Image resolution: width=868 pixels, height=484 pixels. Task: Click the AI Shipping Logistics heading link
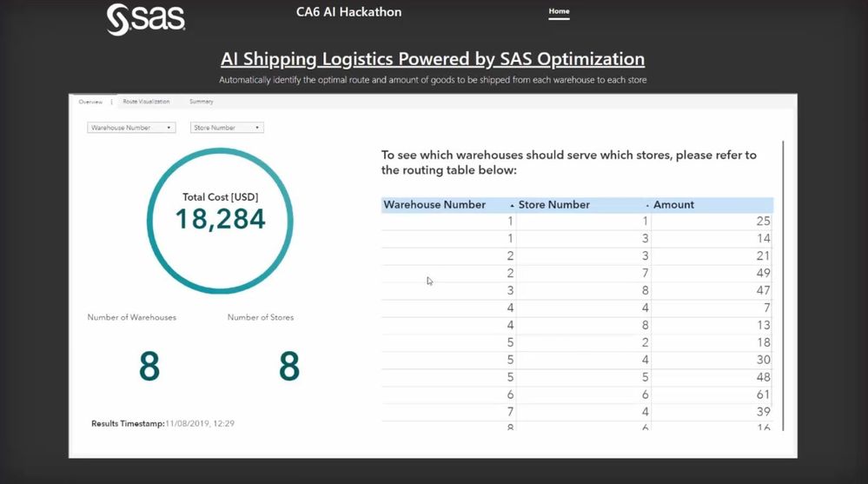click(433, 59)
